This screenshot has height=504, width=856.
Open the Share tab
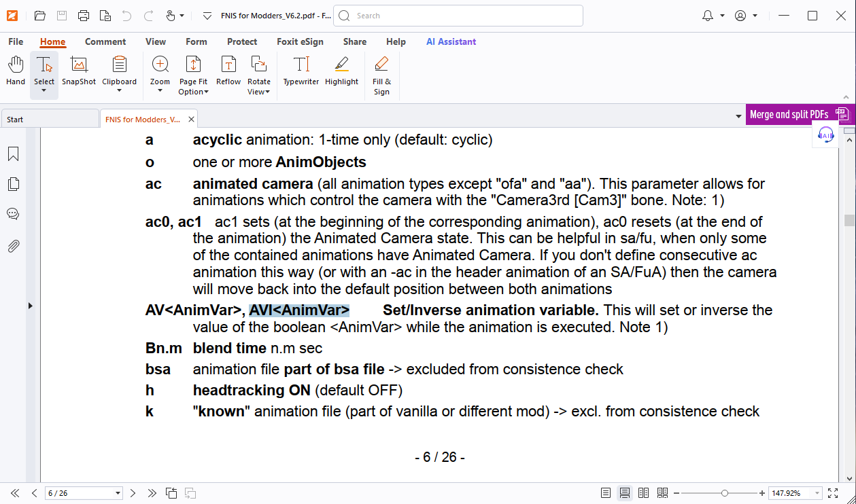355,41
